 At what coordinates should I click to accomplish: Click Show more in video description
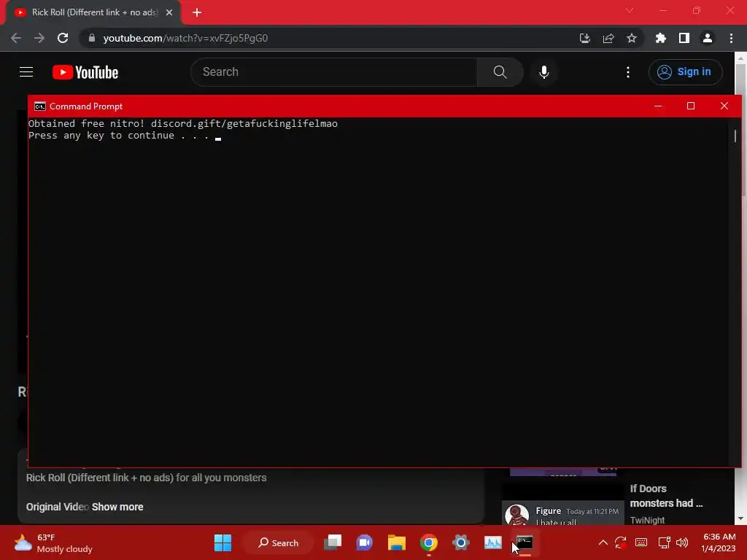117,507
